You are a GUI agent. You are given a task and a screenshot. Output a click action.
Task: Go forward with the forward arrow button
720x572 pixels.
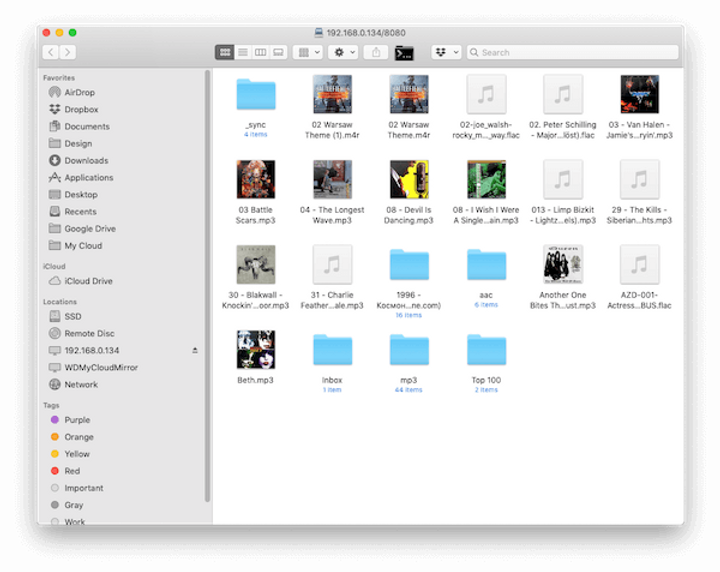(x=68, y=52)
